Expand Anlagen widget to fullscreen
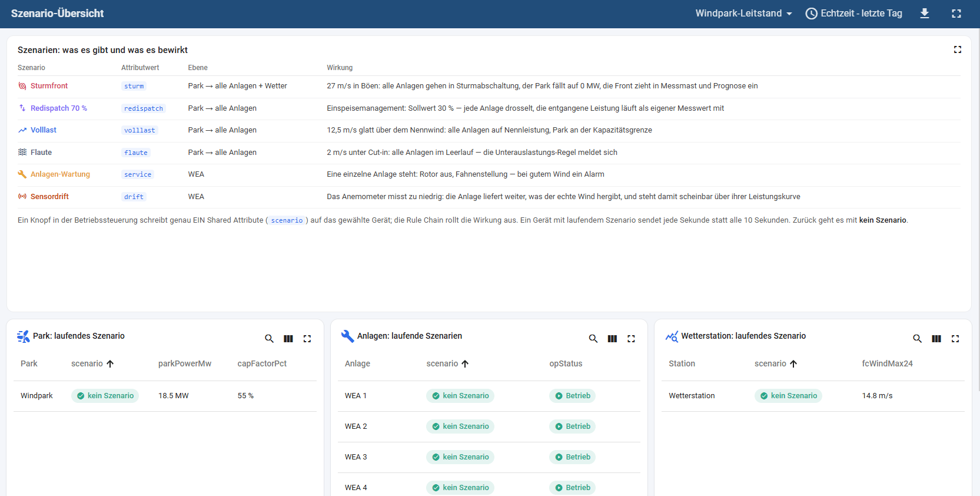 click(x=632, y=339)
